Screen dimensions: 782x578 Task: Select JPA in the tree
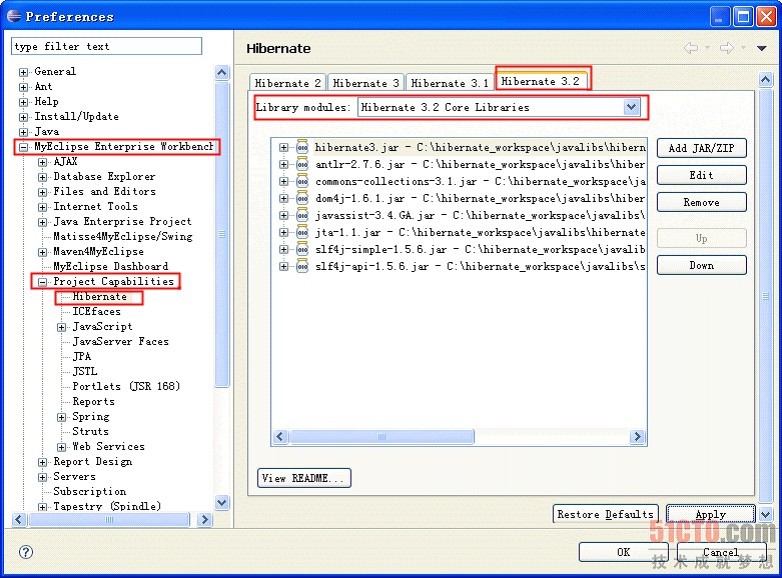[82, 357]
